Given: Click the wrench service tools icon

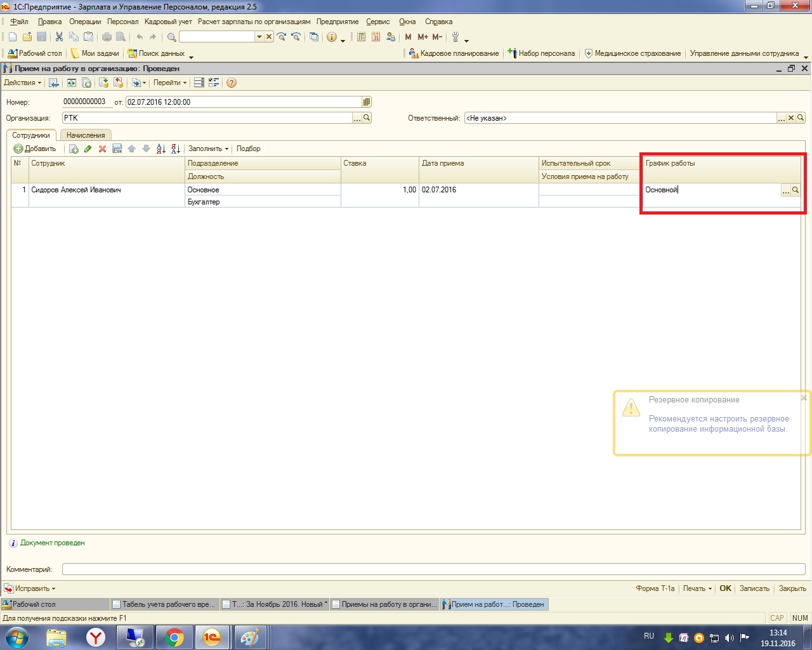Looking at the screenshot, I should coord(455,37).
